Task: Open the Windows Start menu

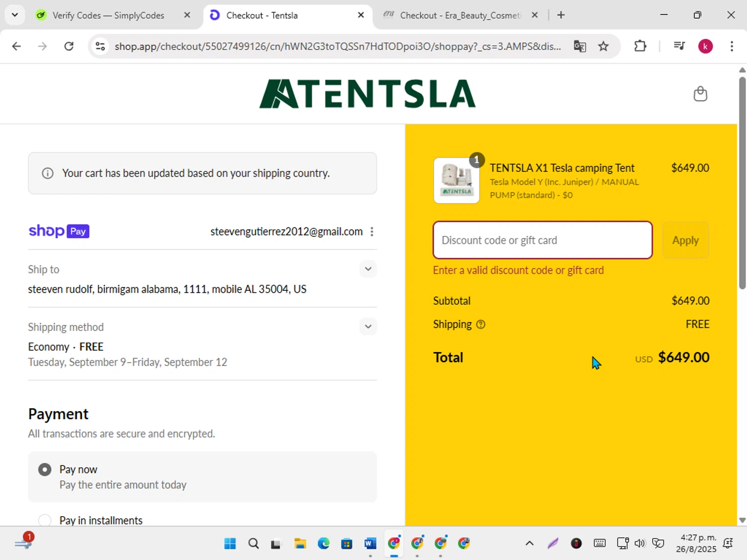Action: click(x=230, y=543)
